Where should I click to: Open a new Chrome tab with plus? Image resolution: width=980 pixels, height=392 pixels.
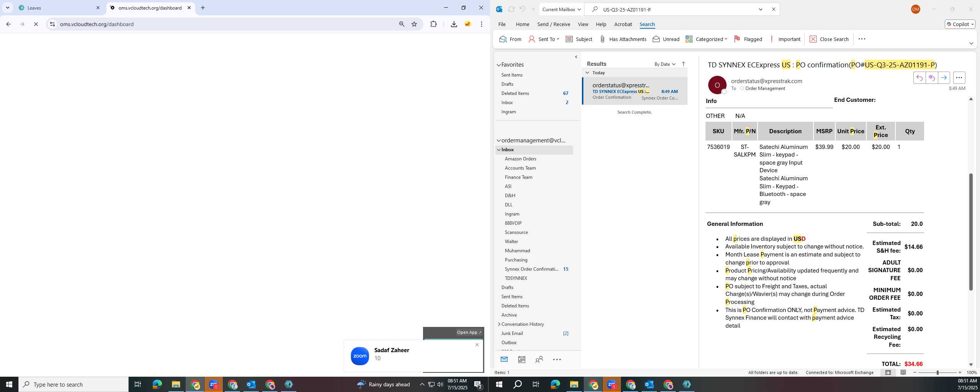point(203,8)
